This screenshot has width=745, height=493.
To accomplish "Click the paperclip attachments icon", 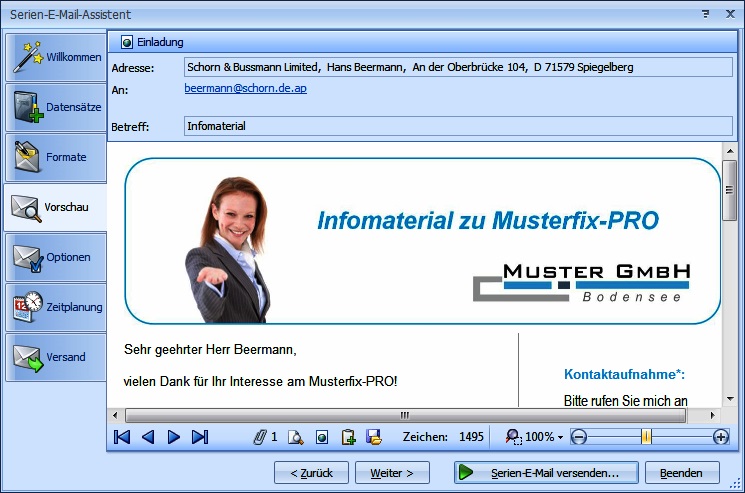I will pos(260,436).
